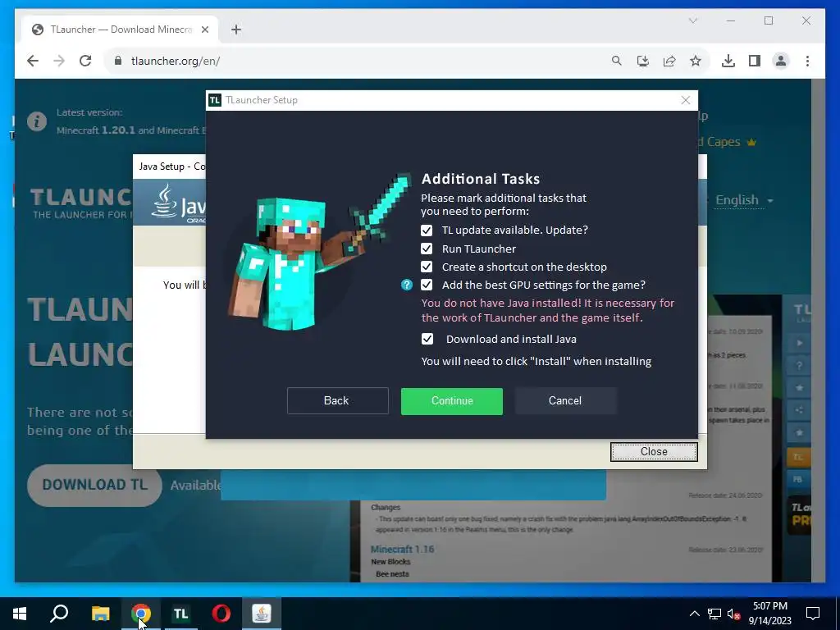Open the notification center icon
The image size is (840, 630).
point(813,614)
